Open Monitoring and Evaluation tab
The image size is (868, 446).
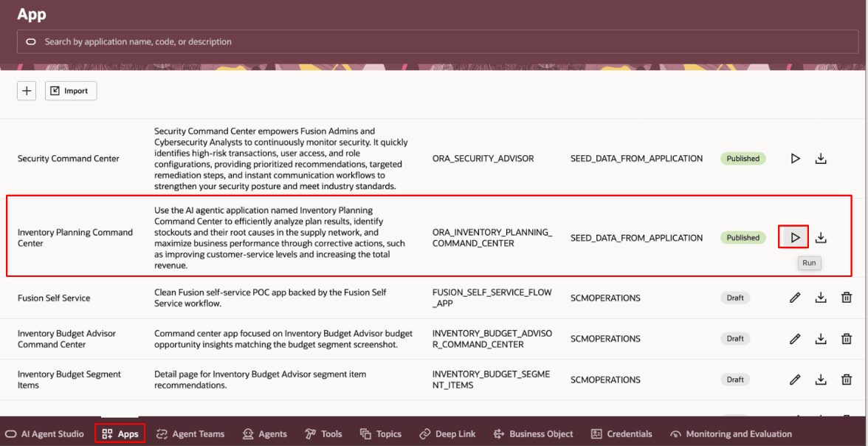(x=731, y=433)
